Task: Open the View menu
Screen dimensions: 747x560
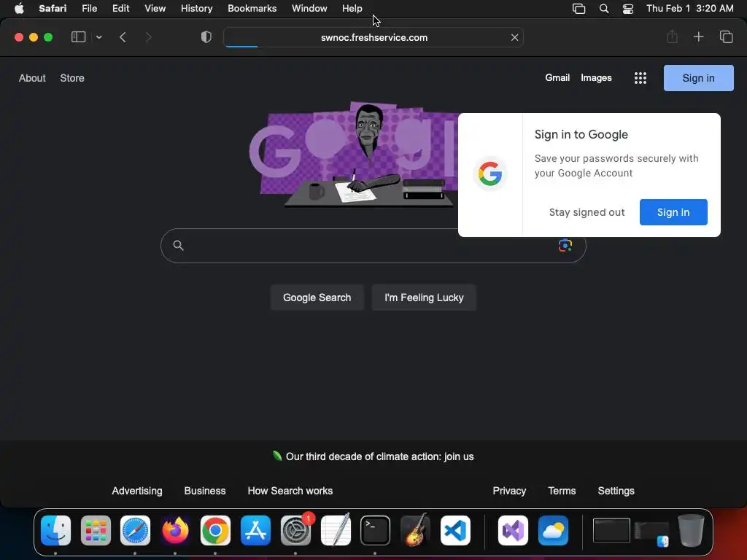Action: 155,9
